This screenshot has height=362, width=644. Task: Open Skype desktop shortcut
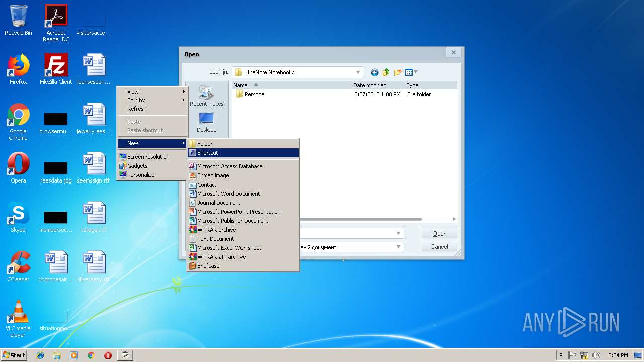point(18,217)
